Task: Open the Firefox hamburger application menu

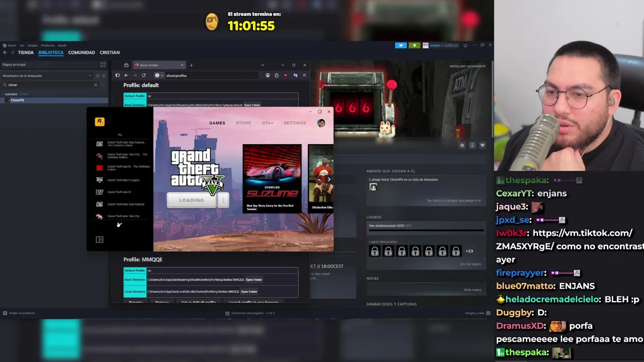Action: [304, 75]
